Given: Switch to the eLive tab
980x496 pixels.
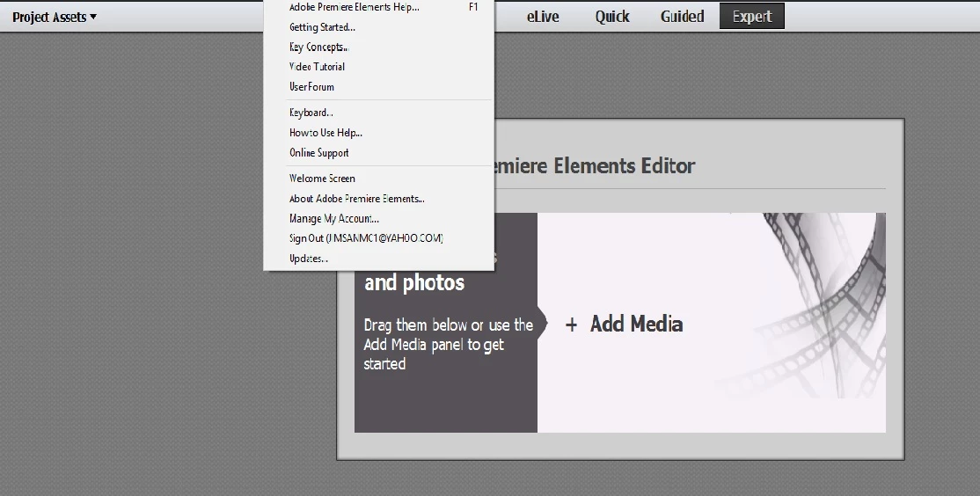Looking at the screenshot, I should click(x=543, y=16).
